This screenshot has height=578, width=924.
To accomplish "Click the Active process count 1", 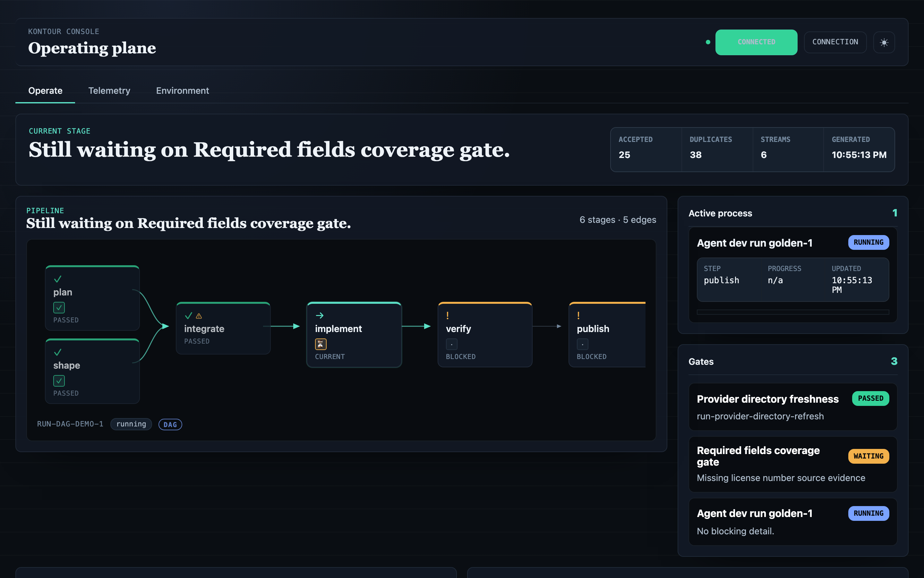I will click(894, 213).
